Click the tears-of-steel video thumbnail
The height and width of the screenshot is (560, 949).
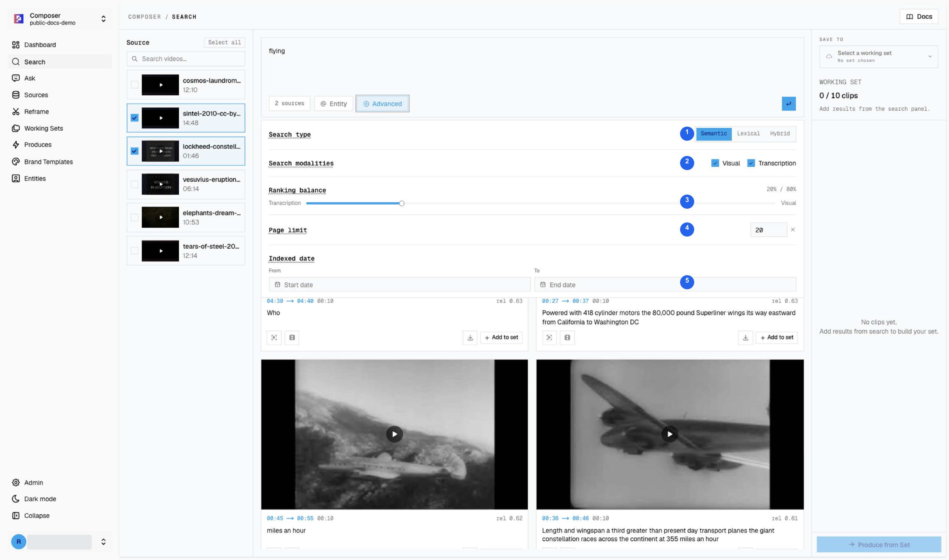pyautogui.click(x=160, y=251)
